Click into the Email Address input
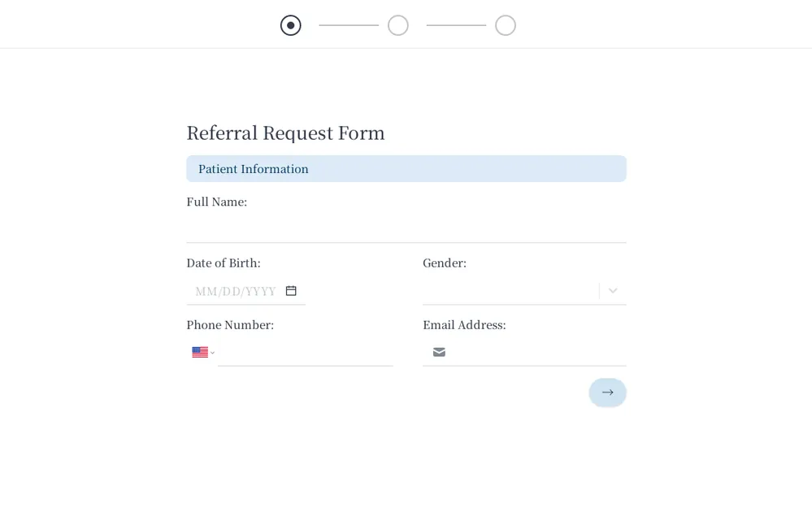Viewport: 812px width, 508px height. pyautogui.click(x=536, y=352)
